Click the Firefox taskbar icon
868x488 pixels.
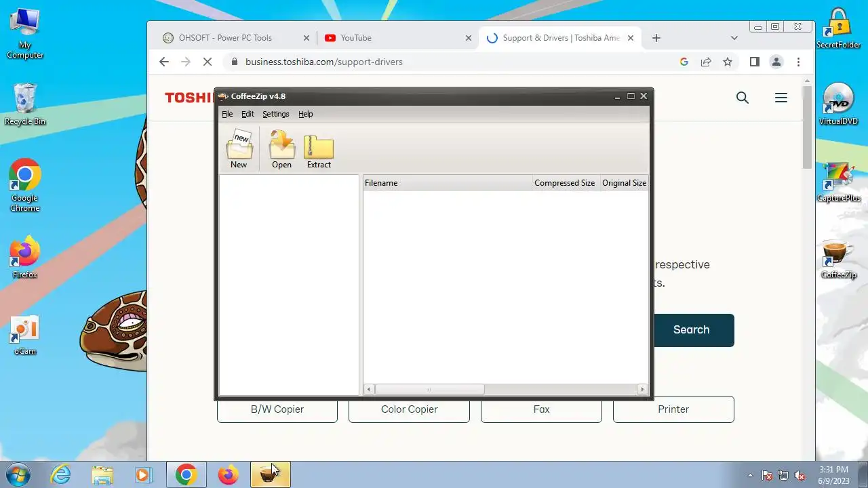[x=228, y=474]
